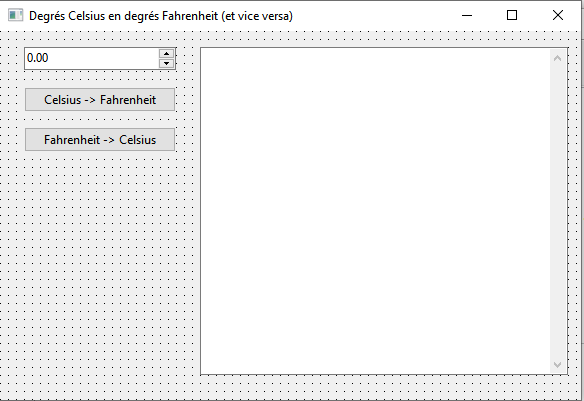Click the Celsius -> Fahrenheit button
The width and height of the screenshot is (584, 401).
pyautogui.click(x=100, y=99)
